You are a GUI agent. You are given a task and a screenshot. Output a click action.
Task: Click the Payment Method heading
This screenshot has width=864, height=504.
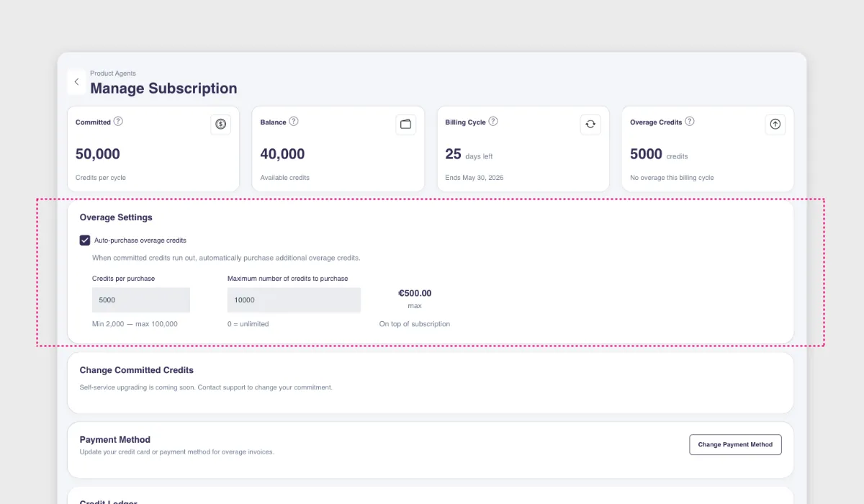(115, 440)
